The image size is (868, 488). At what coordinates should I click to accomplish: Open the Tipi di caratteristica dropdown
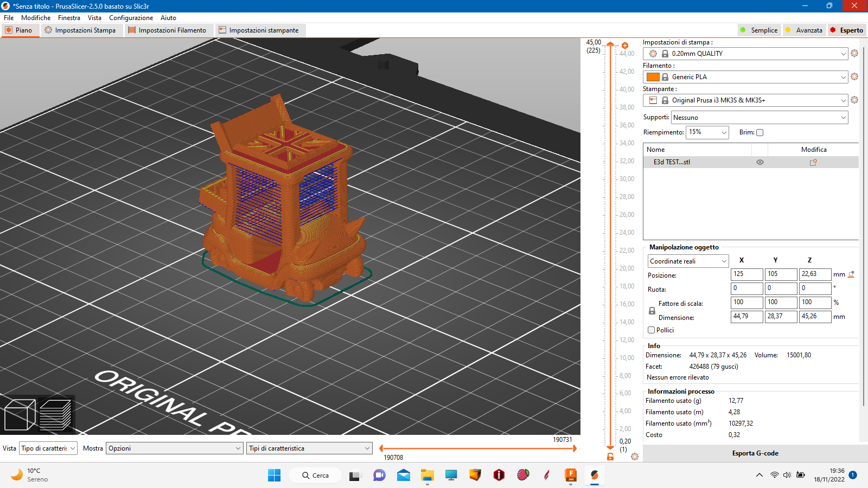(x=309, y=448)
